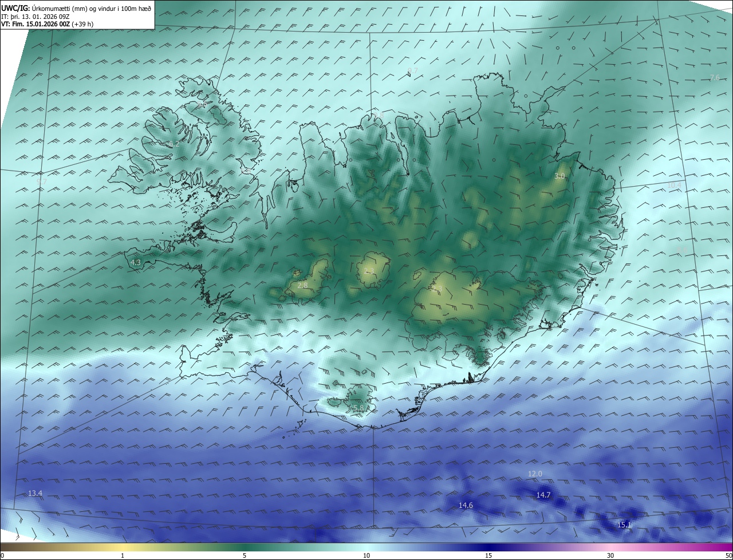
Task: Click the color scale tick label 50
Action: pos(728,555)
